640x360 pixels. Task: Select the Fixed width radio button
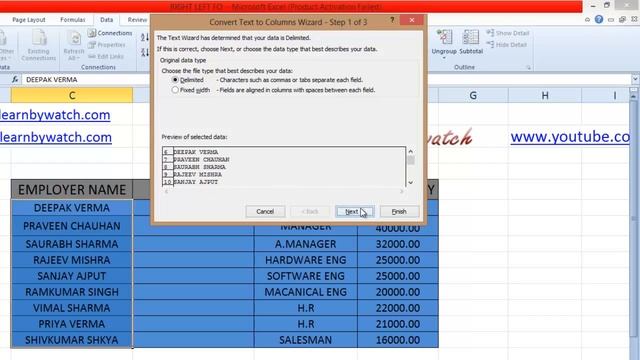[x=175, y=90]
